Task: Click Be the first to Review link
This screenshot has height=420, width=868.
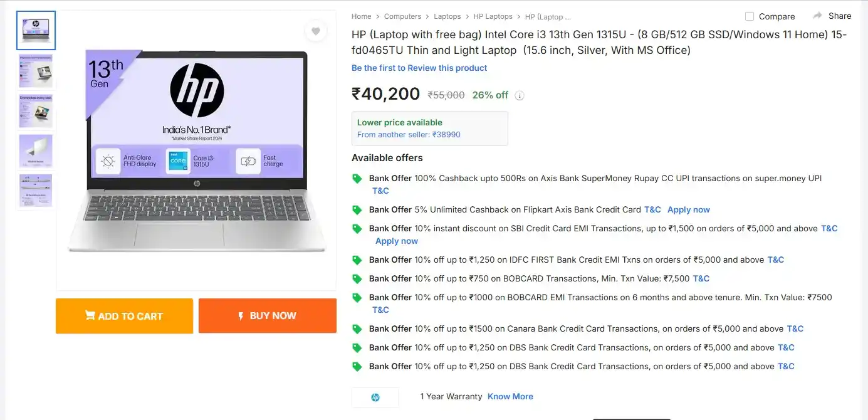Action: point(419,68)
